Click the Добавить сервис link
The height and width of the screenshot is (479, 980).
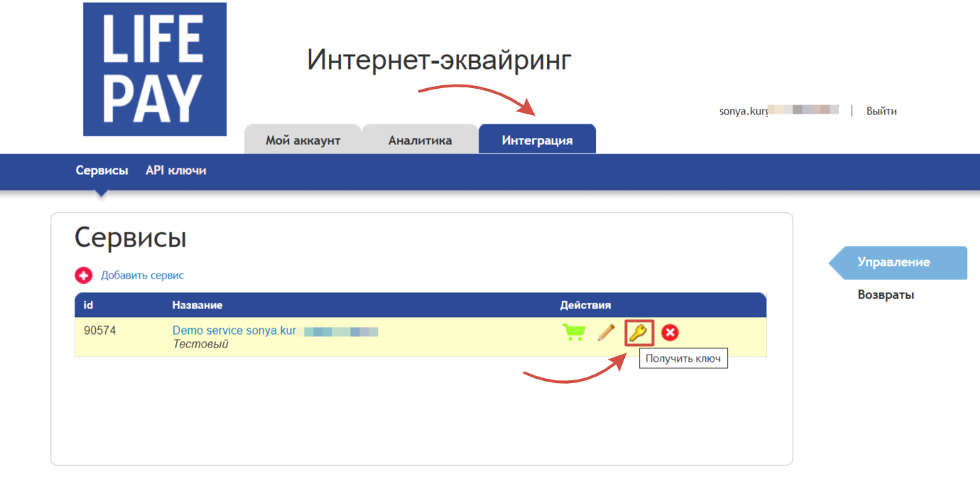click(x=142, y=276)
